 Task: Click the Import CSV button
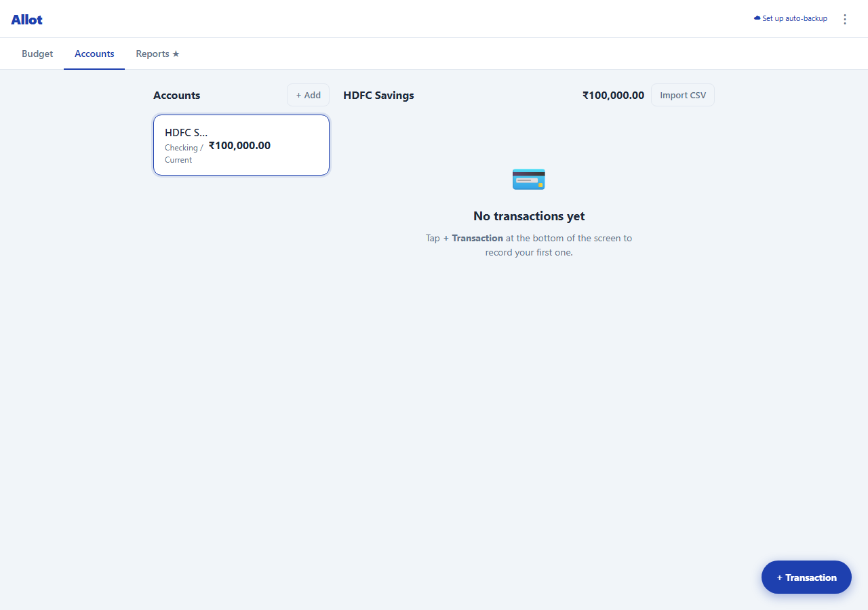click(x=683, y=95)
